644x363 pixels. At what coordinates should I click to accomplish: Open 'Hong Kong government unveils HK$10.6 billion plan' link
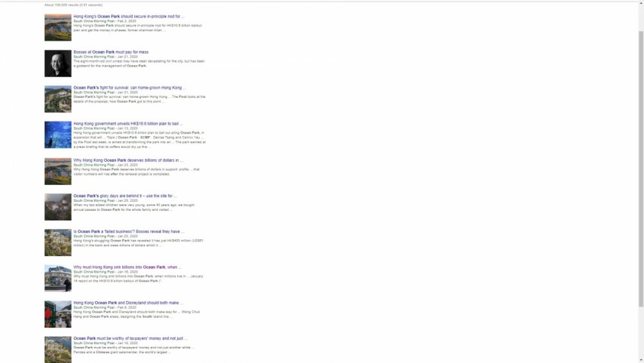coord(128,123)
